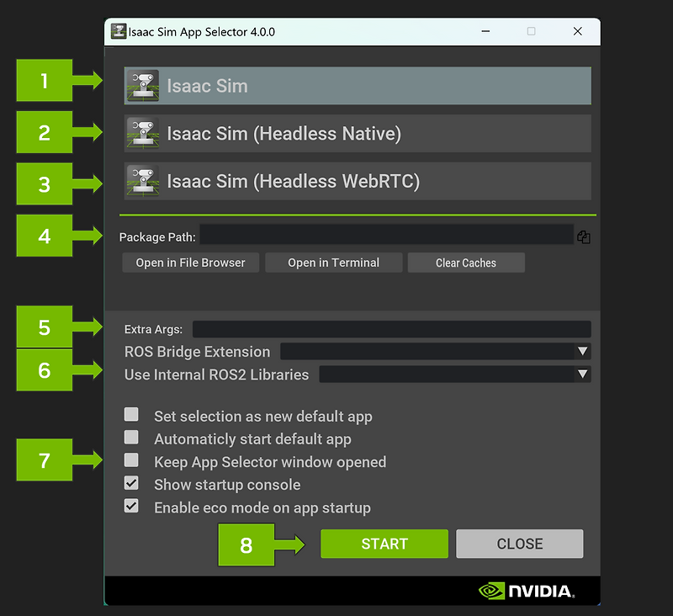
Task: Click the green START button
Action: 384,544
